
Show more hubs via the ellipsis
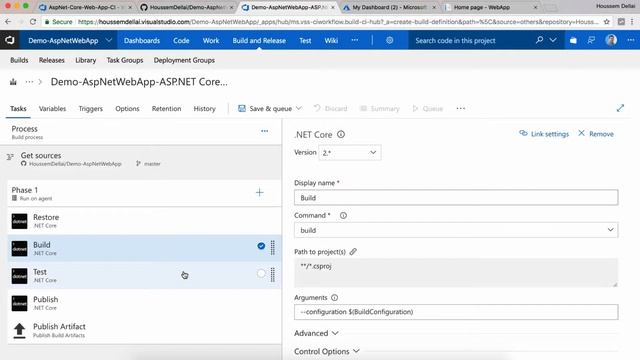coord(355,40)
